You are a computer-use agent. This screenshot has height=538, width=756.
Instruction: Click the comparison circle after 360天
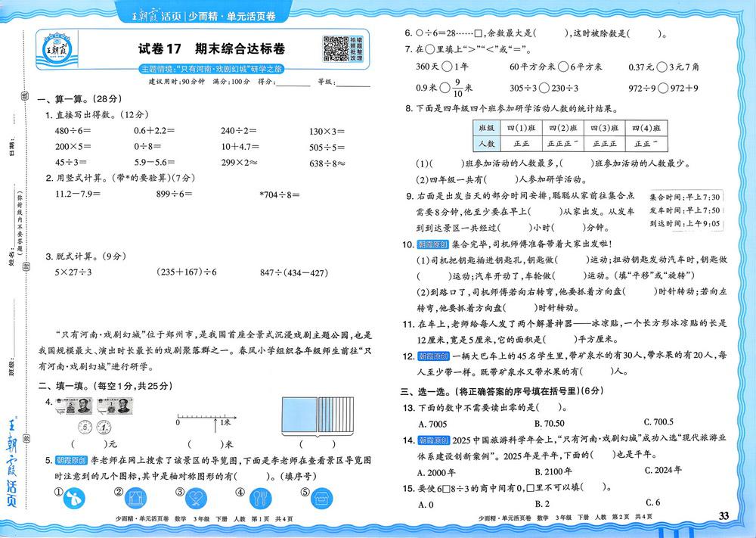(x=447, y=67)
